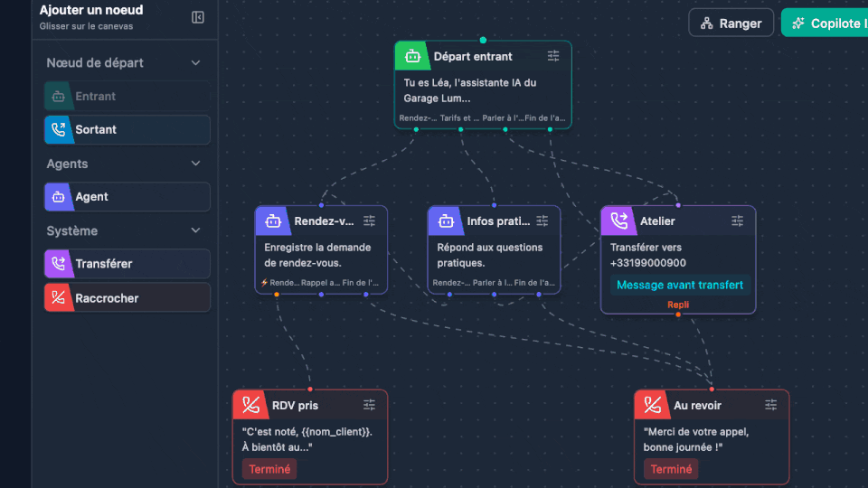Click the Terminé badge on RDV pris
Viewport: 868px width, 488px height.
(x=269, y=469)
